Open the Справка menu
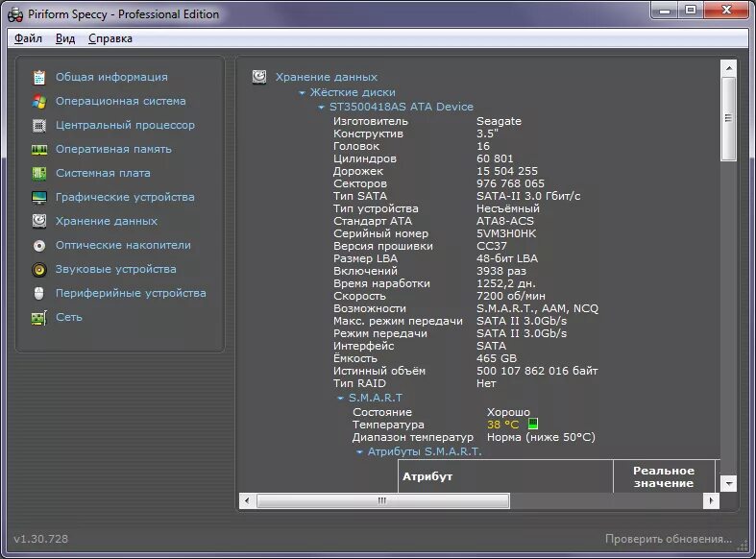The width and height of the screenshot is (756, 559). pyautogui.click(x=110, y=38)
